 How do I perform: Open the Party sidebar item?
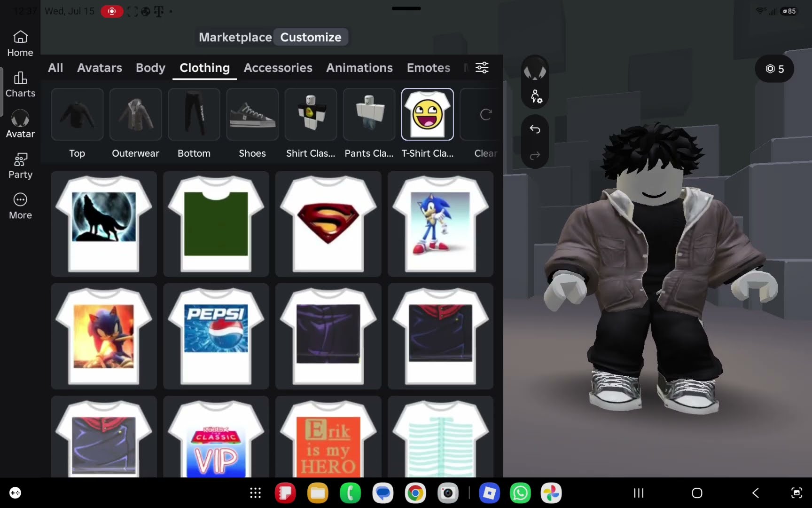pos(20,166)
